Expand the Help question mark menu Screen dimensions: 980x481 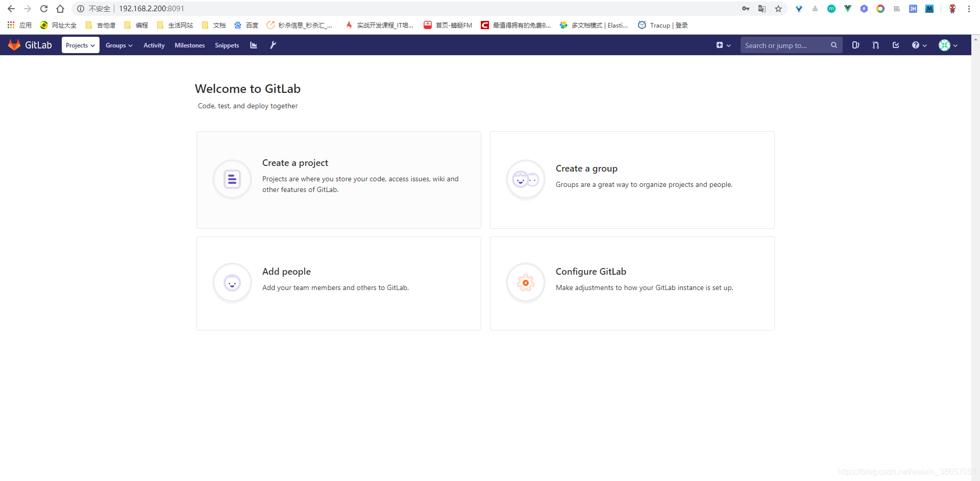click(919, 45)
